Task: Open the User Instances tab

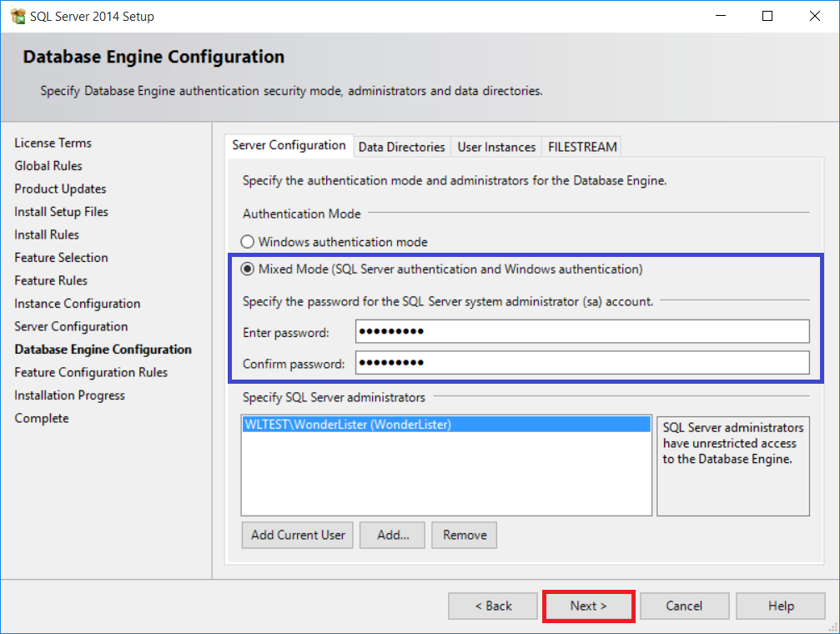Action: pyautogui.click(x=496, y=147)
